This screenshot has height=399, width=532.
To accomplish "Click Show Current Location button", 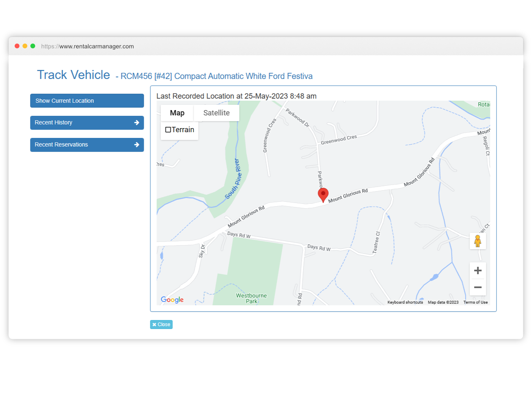I will click(87, 101).
